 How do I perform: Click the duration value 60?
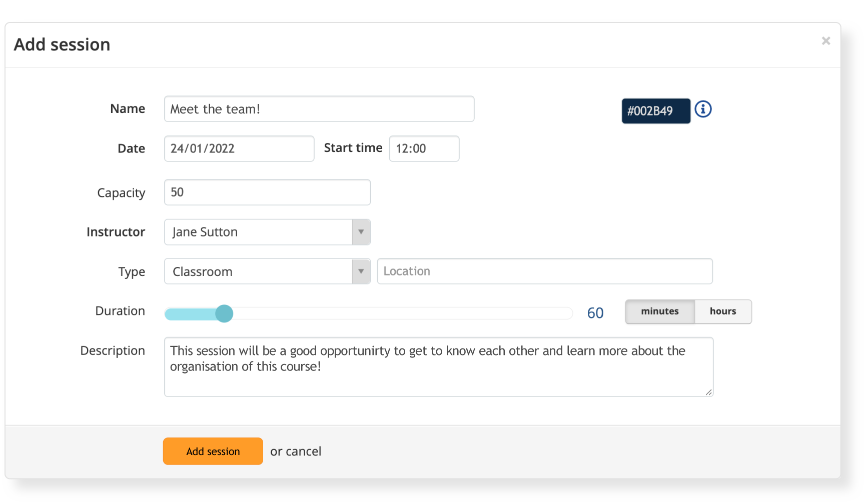pos(595,313)
